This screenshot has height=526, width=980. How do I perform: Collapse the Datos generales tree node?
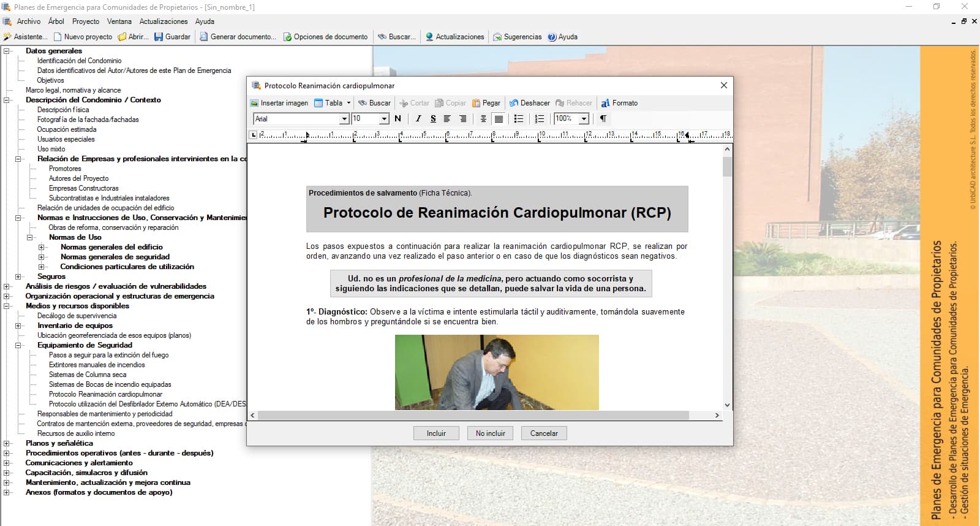coord(7,51)
